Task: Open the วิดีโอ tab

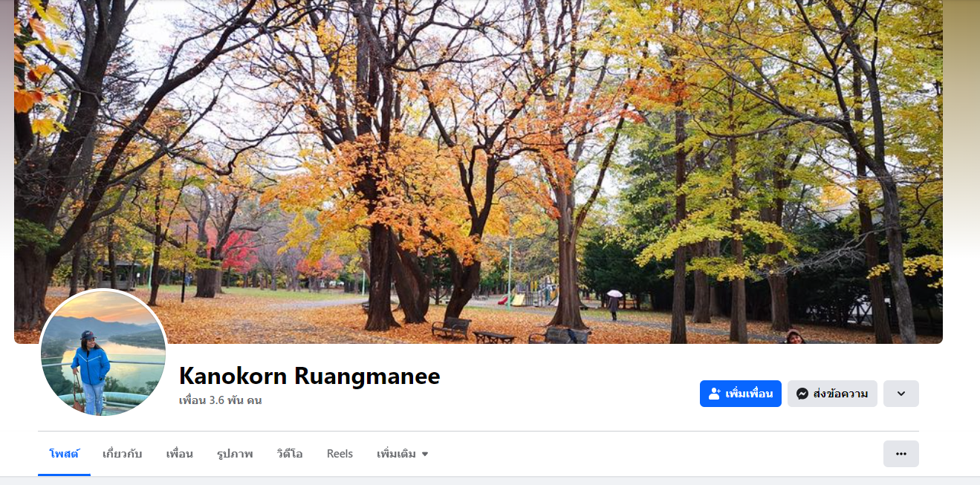Action: [x=290, y=454]
